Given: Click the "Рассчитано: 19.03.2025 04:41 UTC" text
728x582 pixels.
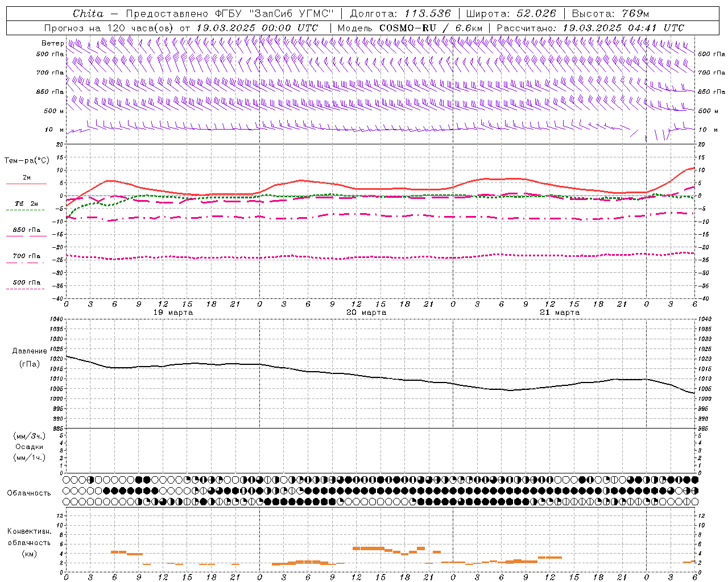Looking at the screenshot, I should pos(590,28).
